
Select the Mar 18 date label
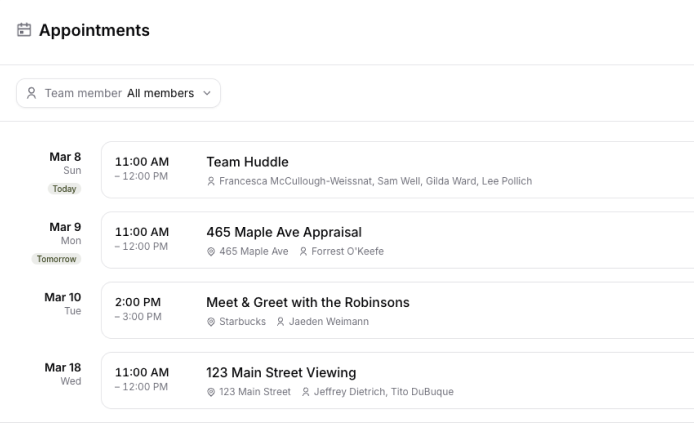click(x=63, y=368)
